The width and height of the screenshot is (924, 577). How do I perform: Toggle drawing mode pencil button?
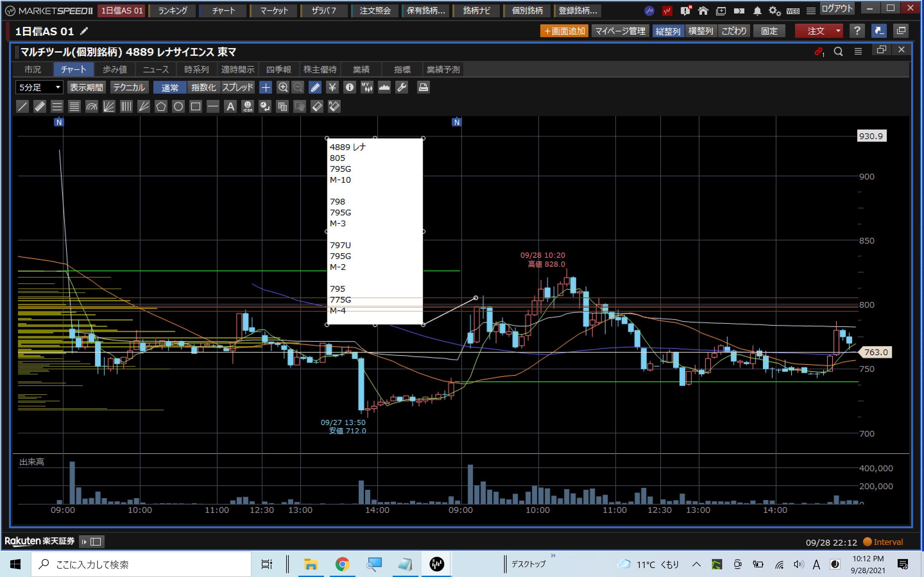click(315, 88)
